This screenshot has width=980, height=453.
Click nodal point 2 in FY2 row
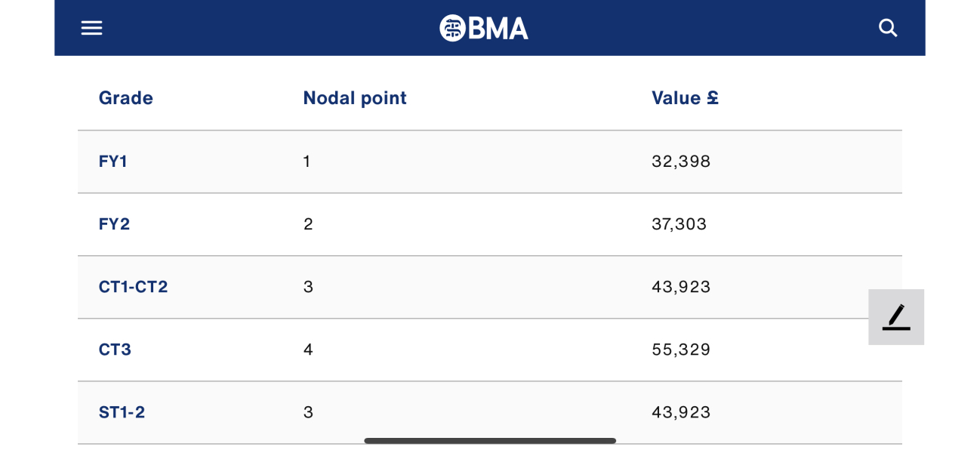(308, 224)
